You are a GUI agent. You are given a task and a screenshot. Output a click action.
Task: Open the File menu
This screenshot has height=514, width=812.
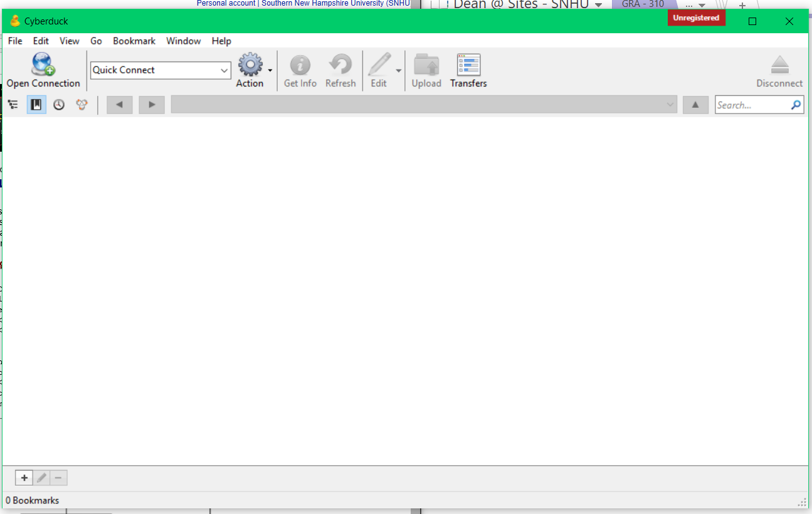[x=15, y=41]
